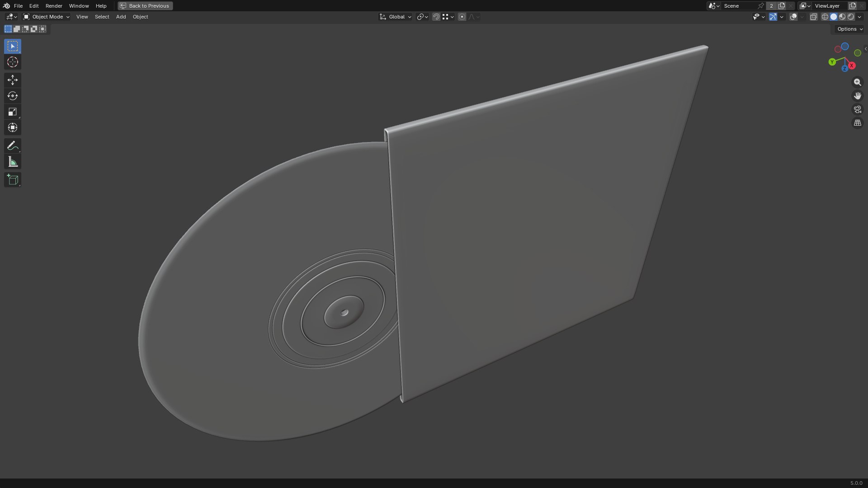Pick the Measure tool

(x=13, y=162)
